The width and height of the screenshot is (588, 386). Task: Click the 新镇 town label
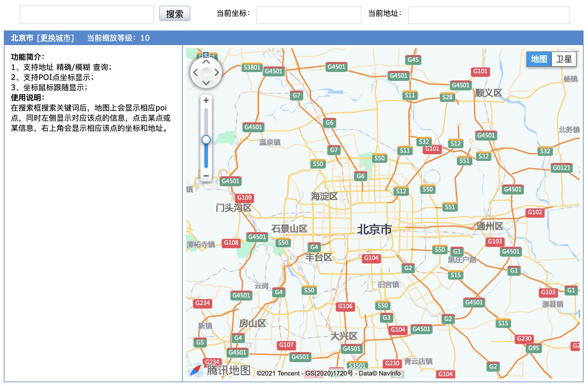pos(205,326)
